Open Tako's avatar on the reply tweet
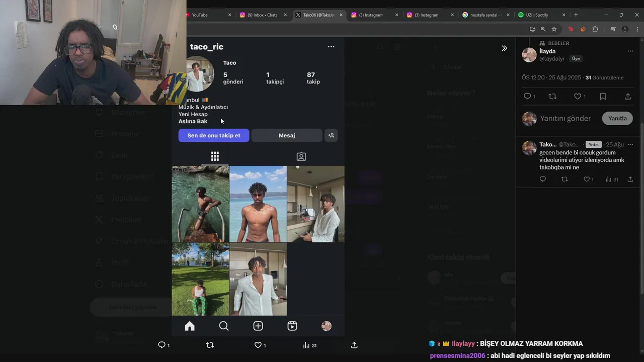 529,148
